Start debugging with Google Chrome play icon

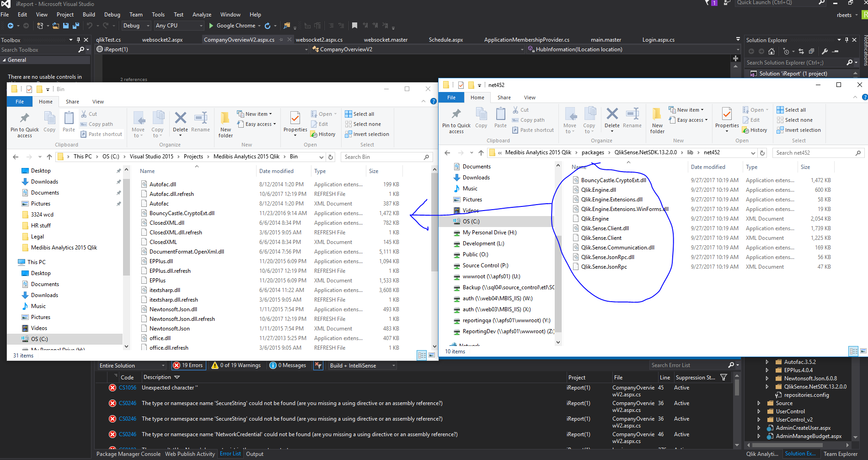tap(211, 26)
